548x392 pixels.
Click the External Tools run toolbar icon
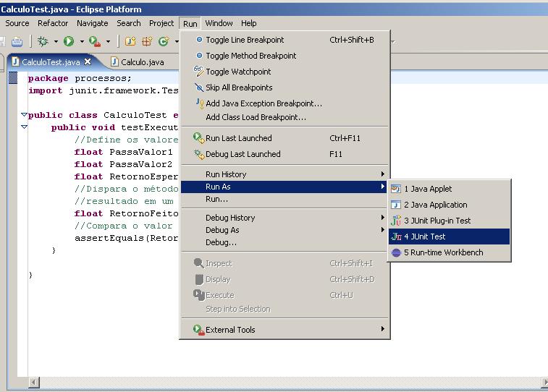[94, 41]
